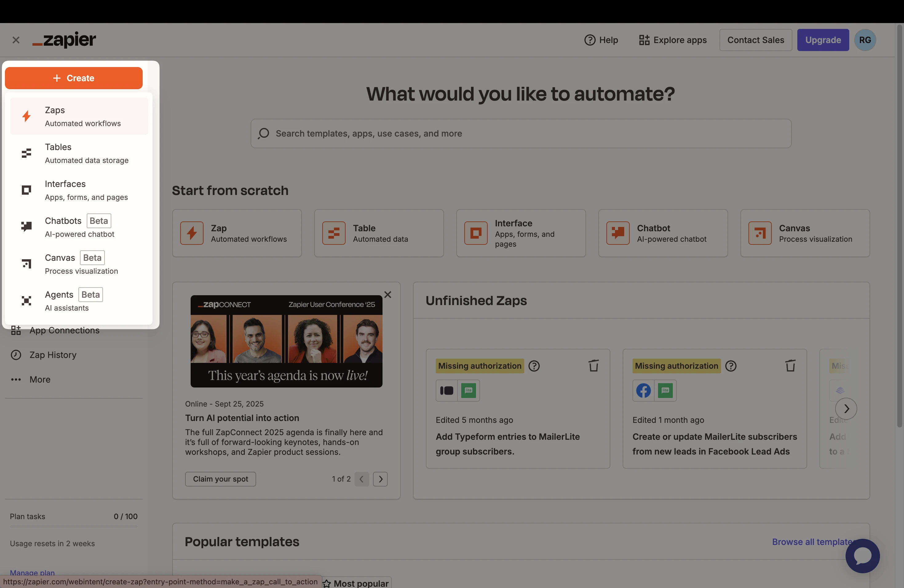
Task: Go to the previous promo card
Action: [362, 479]
